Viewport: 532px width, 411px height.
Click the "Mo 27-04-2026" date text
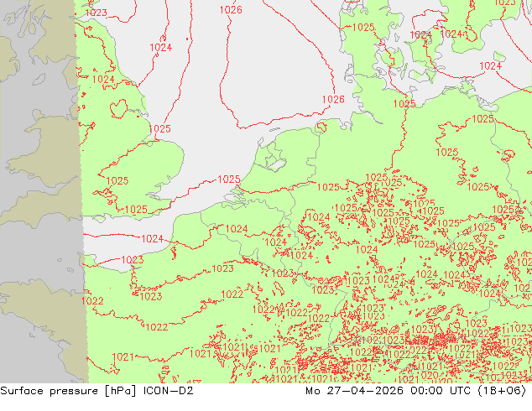tap(354, 391)
